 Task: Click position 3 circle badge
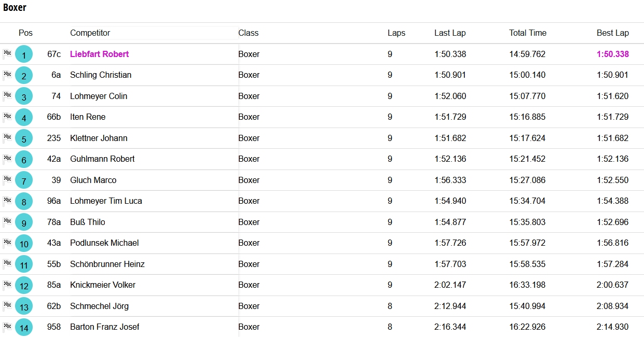click(x=24, y=96)
